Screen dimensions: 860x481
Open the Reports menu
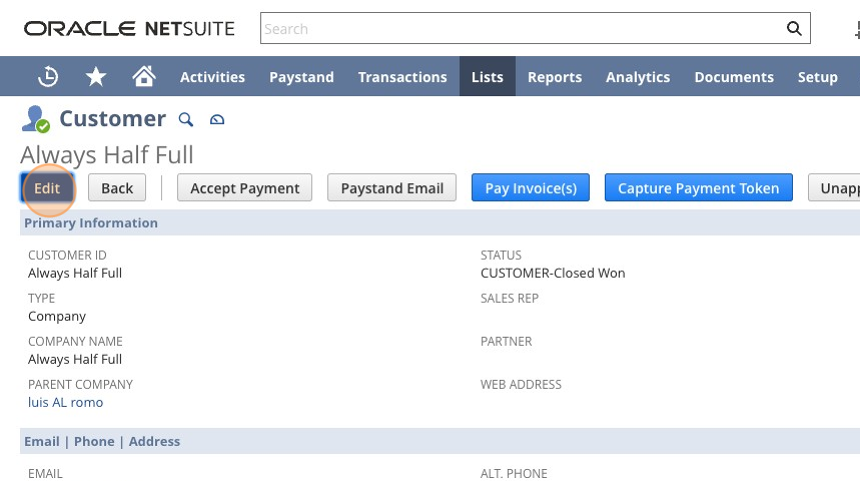click(555, 77)
